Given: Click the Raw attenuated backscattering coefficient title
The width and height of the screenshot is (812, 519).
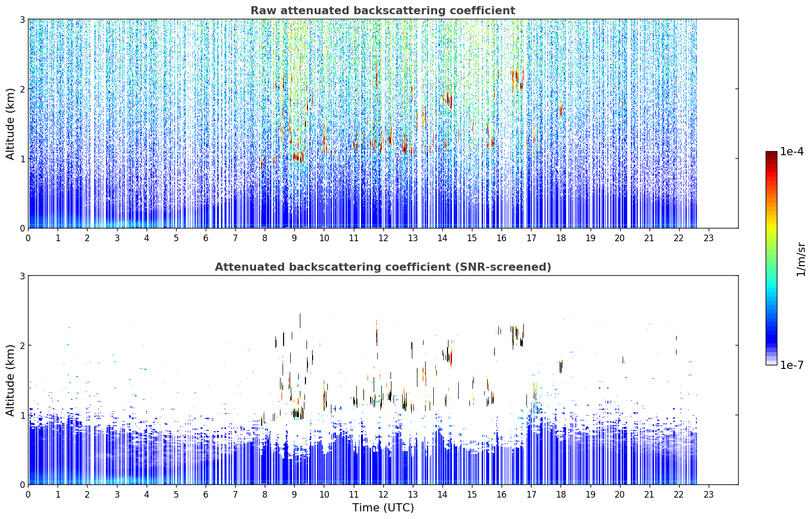Looking at the screenshot, I should tap(383, 11).
